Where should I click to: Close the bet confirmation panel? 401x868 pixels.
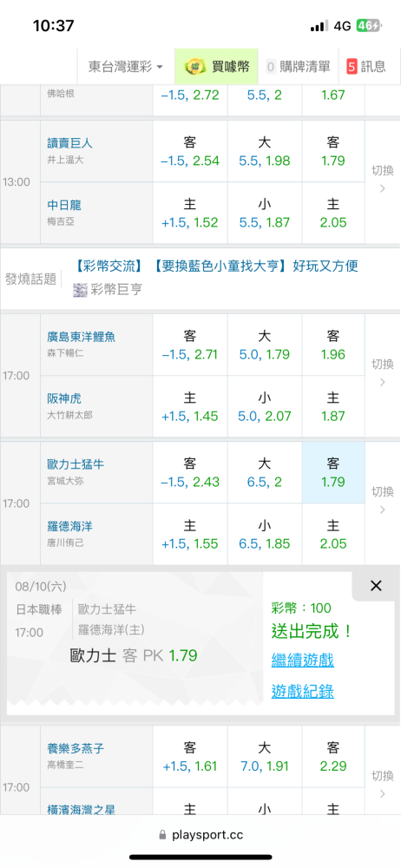(376, 586)
